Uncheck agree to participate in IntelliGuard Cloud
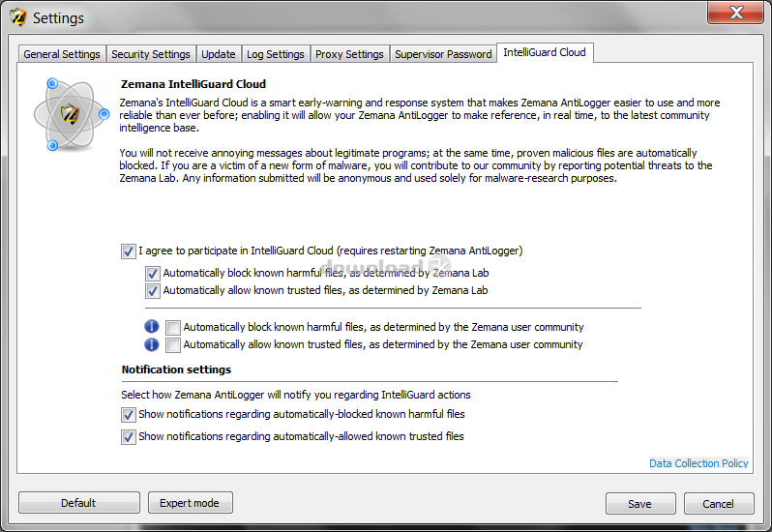 click(x=129, y=251)
